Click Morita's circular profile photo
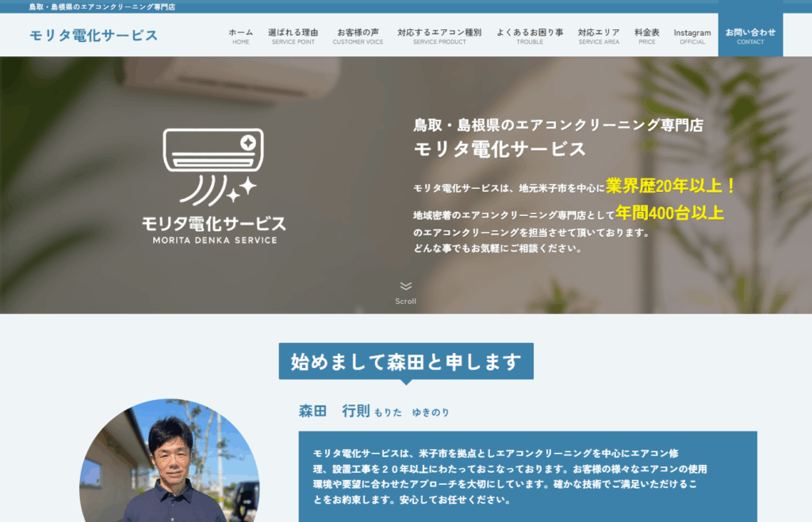This screenshot has width=812, height=522. (169, 473)
